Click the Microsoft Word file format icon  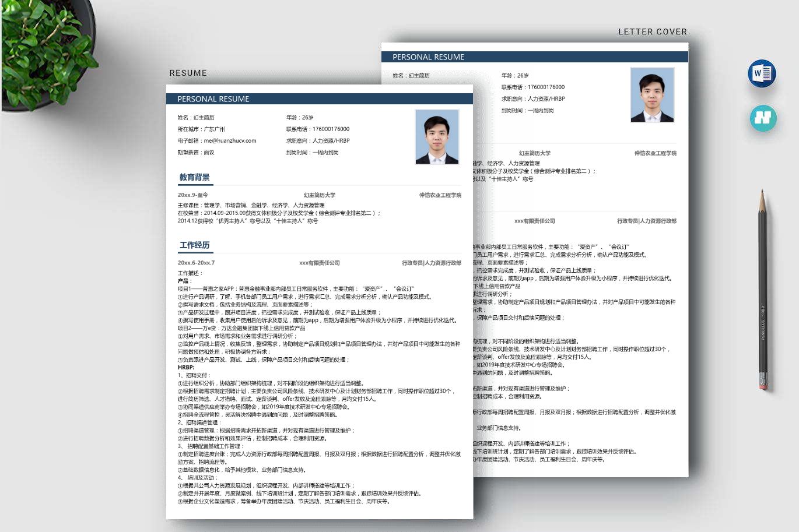pos(762,73)
